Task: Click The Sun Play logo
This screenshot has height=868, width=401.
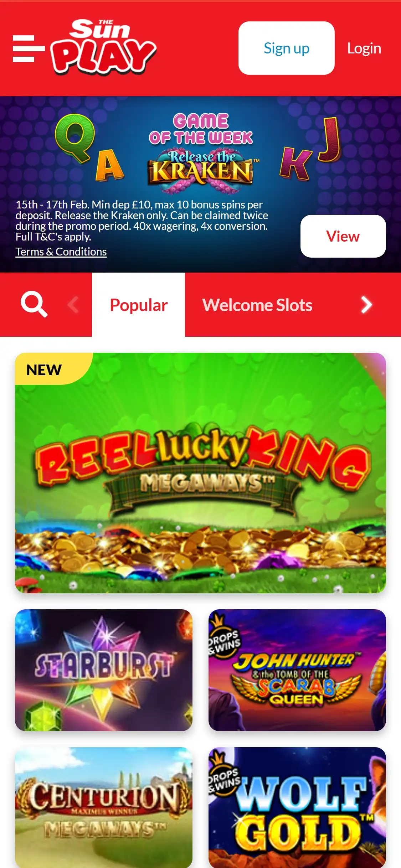Action: 103,47
